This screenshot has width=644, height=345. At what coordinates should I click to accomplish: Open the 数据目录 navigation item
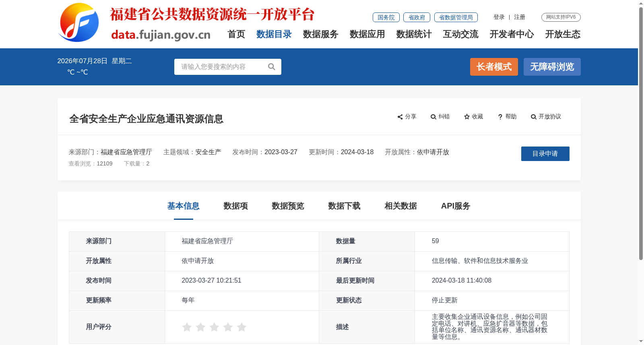274,34
